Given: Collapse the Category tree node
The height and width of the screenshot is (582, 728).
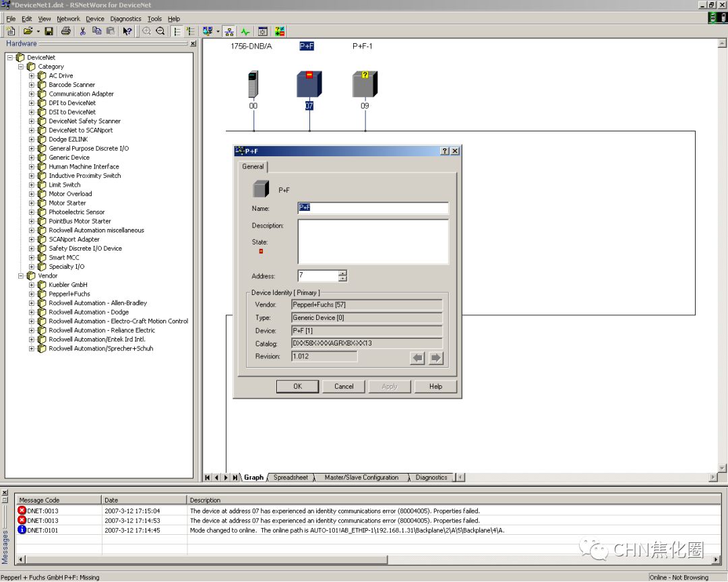Looking at the screenshot, I should click(21, 67).
